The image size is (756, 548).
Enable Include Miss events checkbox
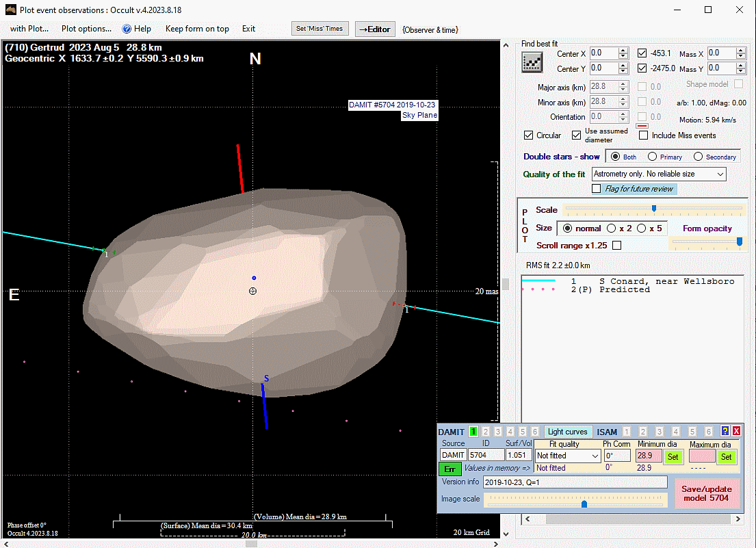(x=643, y=135)
